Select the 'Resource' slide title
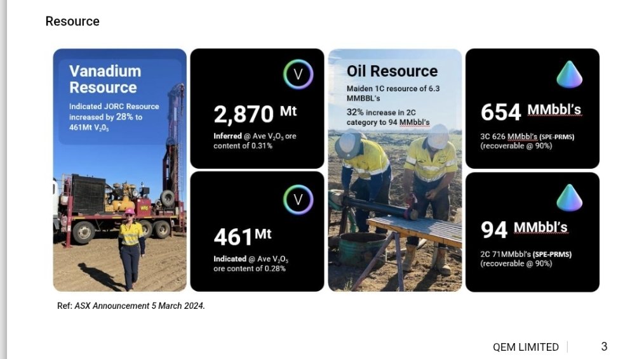 click(72, 22)
